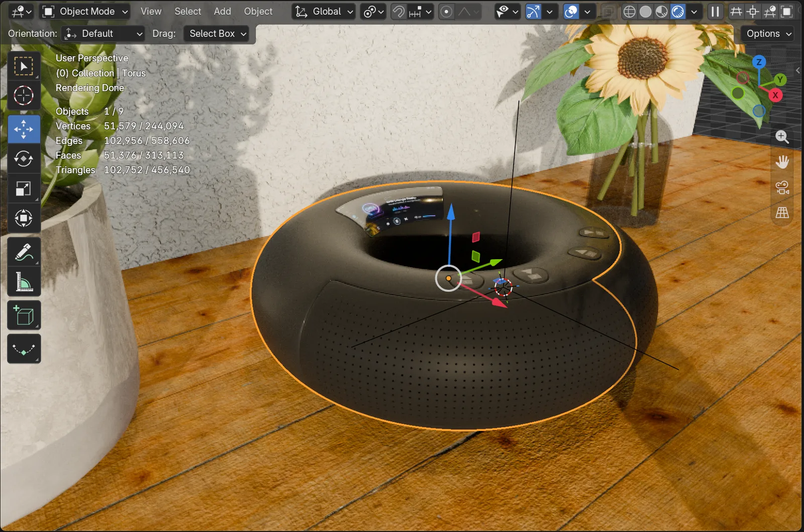Click the Triangles count 102,752 / 456,540
The image size is (804, 532).
tap(147, 170)
